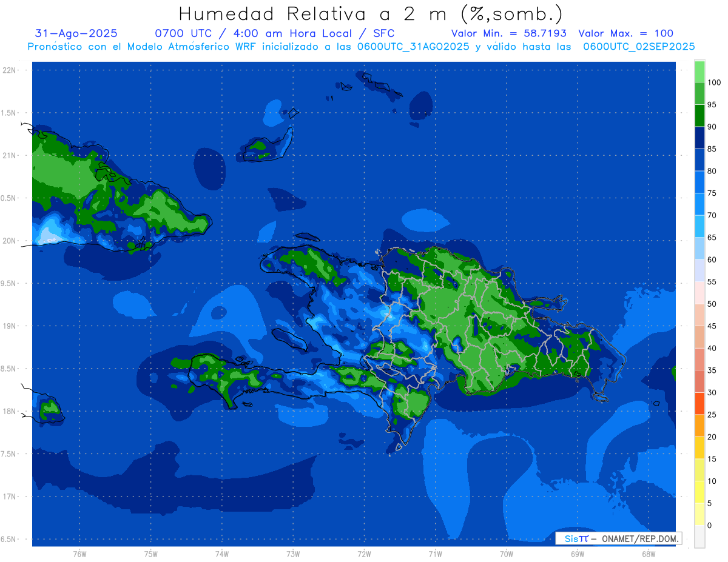Click the legend value '0'
728x562 pixels.
click(710, 525)
